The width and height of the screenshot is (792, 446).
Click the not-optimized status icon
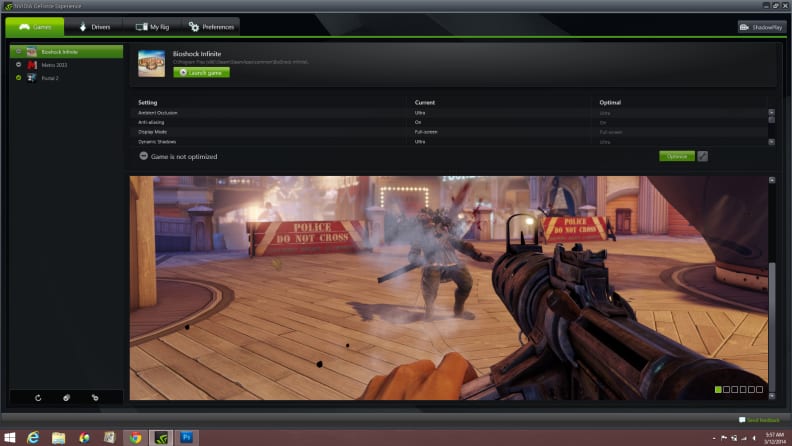click(143, 156)
